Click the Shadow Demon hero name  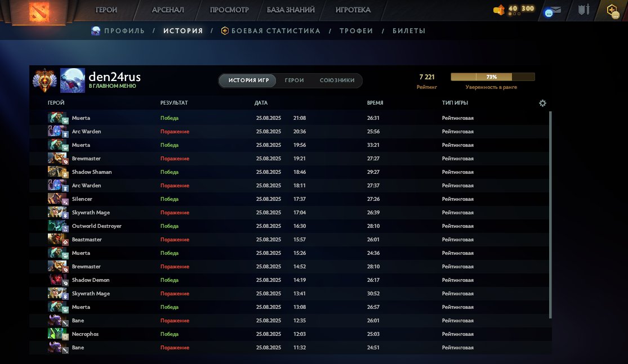91,280
